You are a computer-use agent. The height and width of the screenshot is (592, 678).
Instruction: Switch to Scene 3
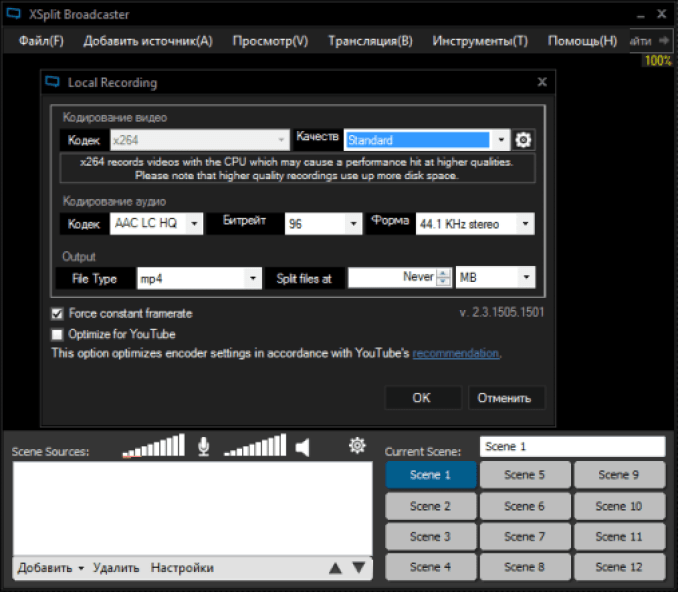[x=431, y=537]
